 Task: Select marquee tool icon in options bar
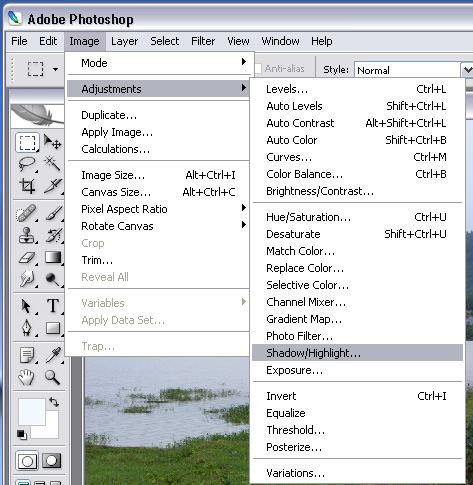coord(35,69)
